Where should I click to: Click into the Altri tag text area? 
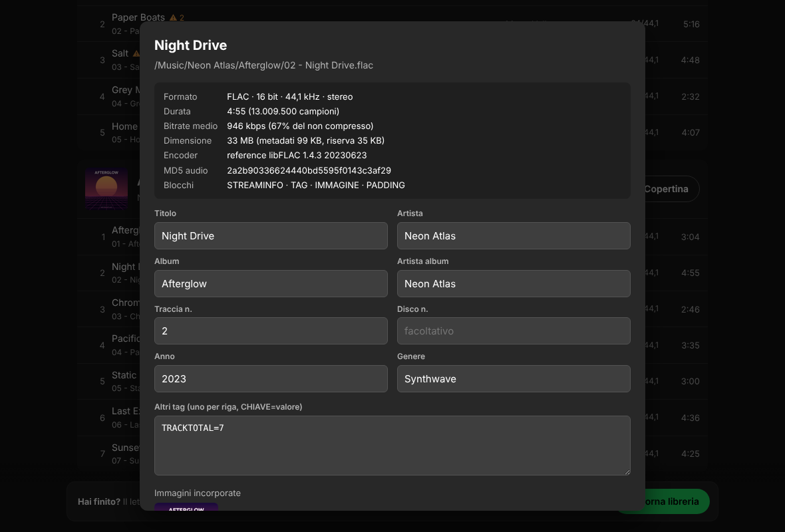click(x=392, y=446)
